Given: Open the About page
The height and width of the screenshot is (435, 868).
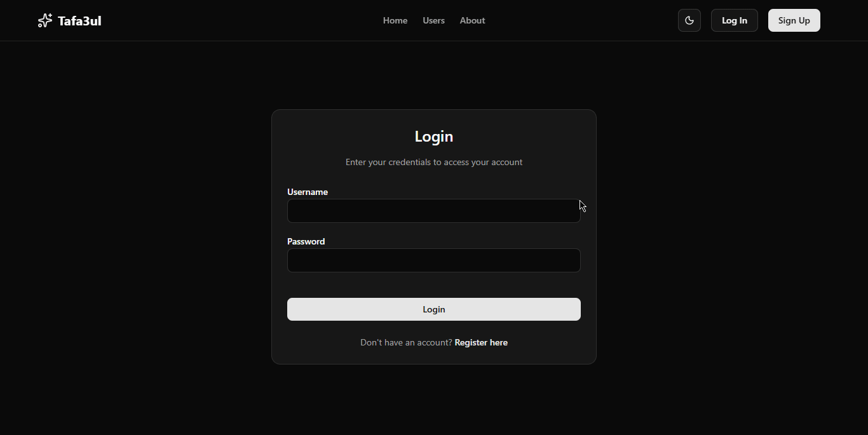Looking at the screenshot, I should (473, 20).
